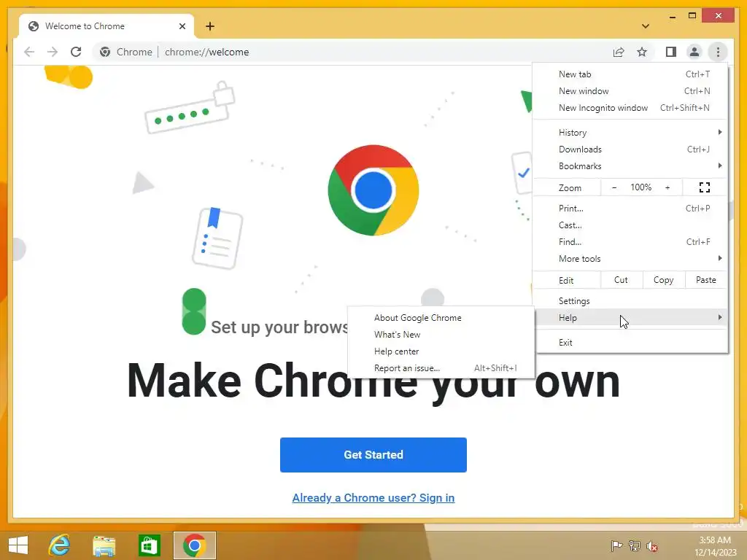Expand the Bookmarks submenu
Image resolution: width=747 pixels, height=560 pixels.
[630, 166]
